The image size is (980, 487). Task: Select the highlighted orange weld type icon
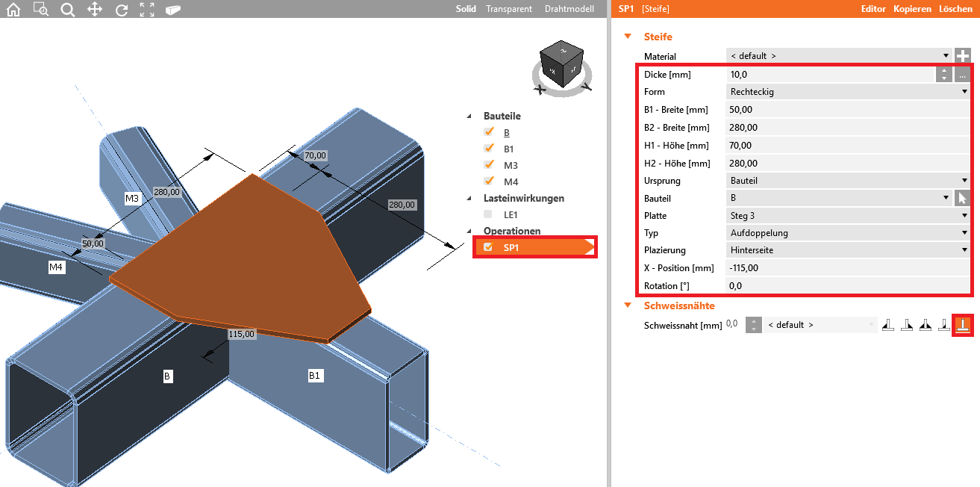click(x=962, y=325)
